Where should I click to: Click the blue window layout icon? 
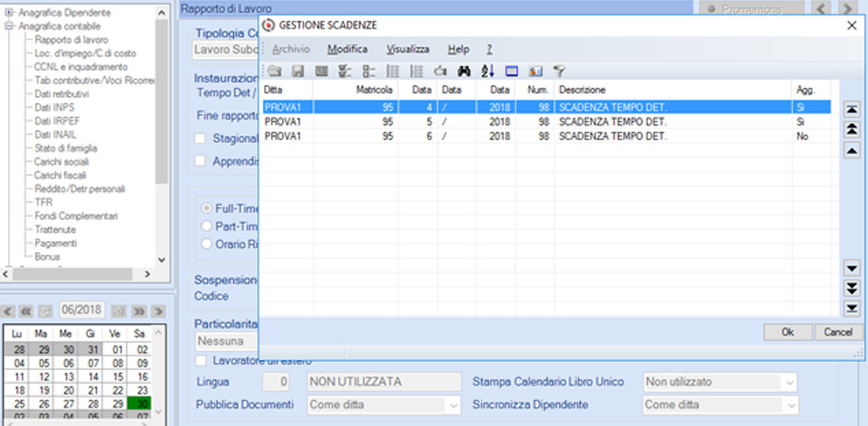(511, 71)
